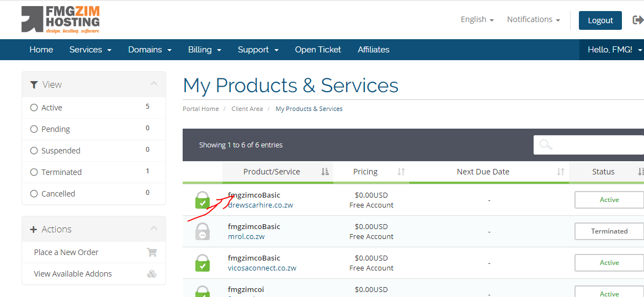This screenshot has width=644, height=297.
Task: Click the green lock icon beside vicosaconnect.co.zw
Action: point(203,263)
